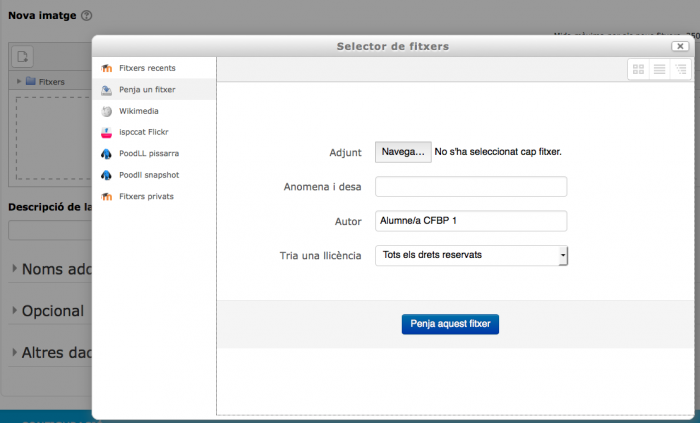Open the PoodLL pissarra icon
This screenshot has height=423, width=700.
tap(106, 154)
